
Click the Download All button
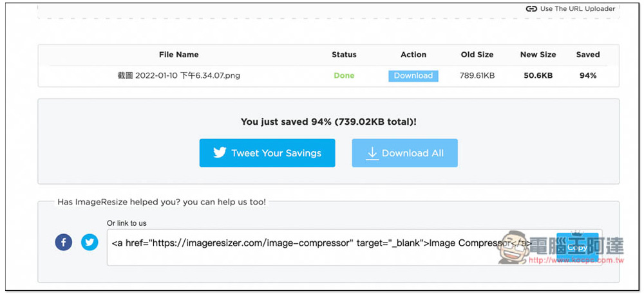click(x=404, y=153)
